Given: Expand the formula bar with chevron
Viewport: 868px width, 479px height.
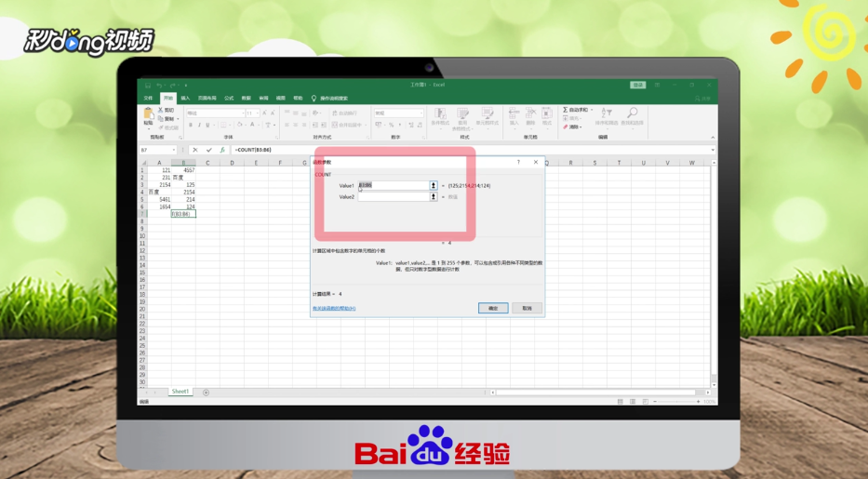Looking at the screenshot, I should (713, 150).
